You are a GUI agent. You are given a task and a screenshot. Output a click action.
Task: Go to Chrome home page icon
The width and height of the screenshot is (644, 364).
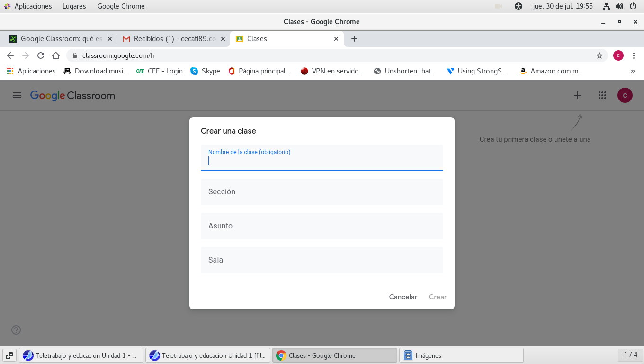point(56,55)
